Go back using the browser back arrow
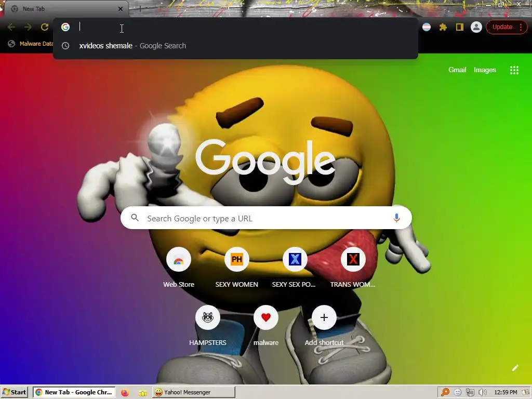 [11, 27]
